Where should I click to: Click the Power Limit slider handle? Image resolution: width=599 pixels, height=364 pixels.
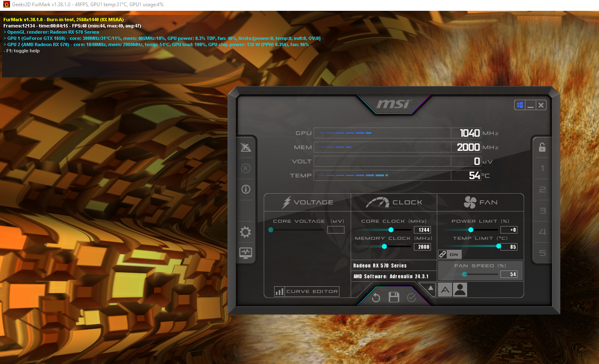click(x=471, y=230)
